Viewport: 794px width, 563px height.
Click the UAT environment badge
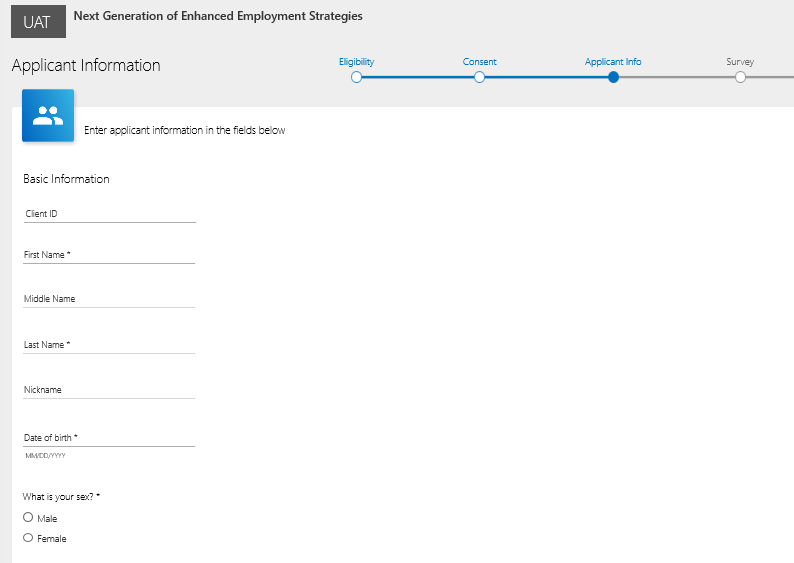point(38,22)
